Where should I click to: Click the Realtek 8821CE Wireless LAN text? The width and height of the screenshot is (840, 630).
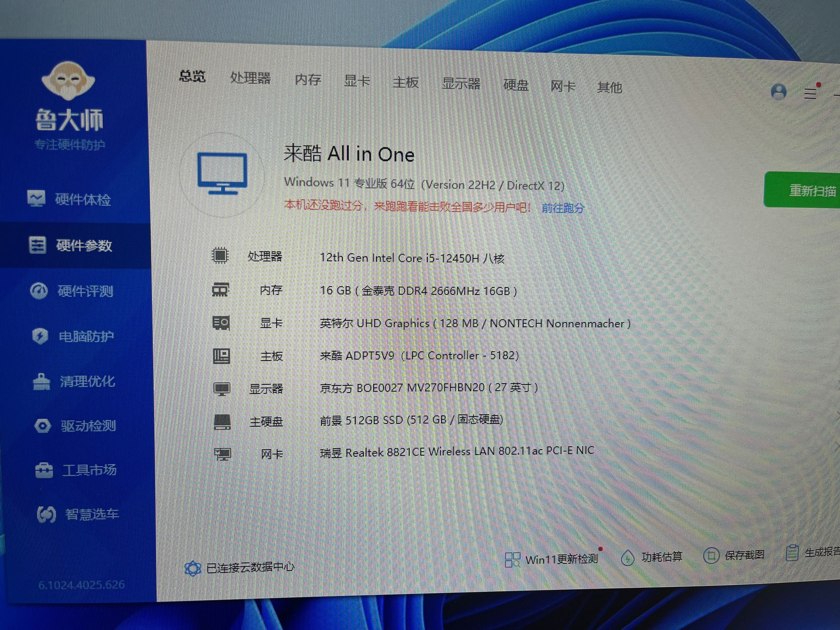457,452
